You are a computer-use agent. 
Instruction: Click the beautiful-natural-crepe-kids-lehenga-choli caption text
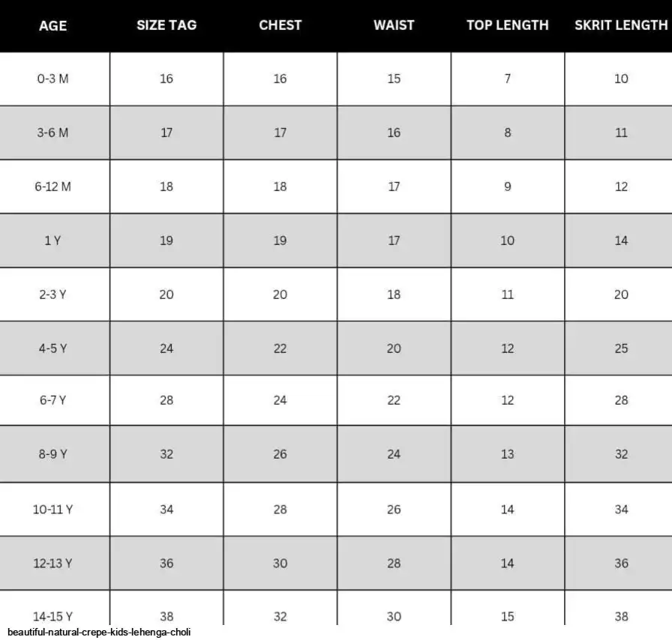point(99,633)
